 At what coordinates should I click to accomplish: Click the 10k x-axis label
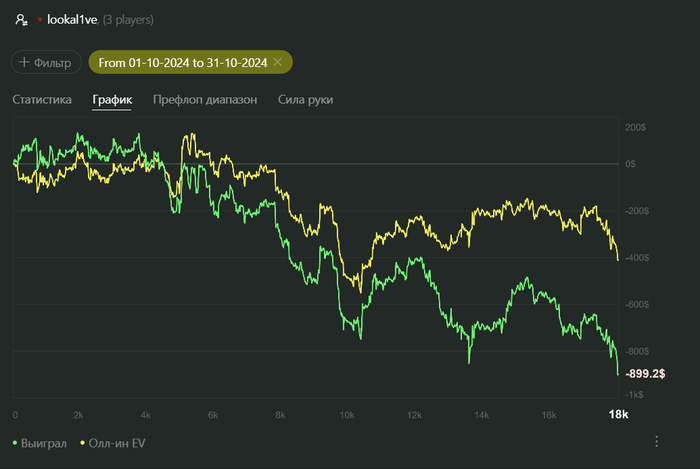347,414
